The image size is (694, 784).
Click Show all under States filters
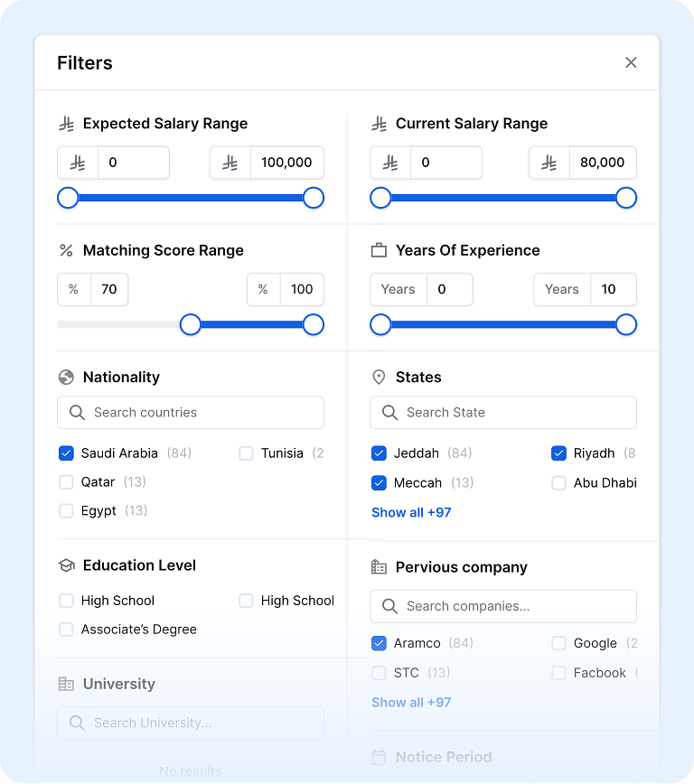[x=411, y=512]
